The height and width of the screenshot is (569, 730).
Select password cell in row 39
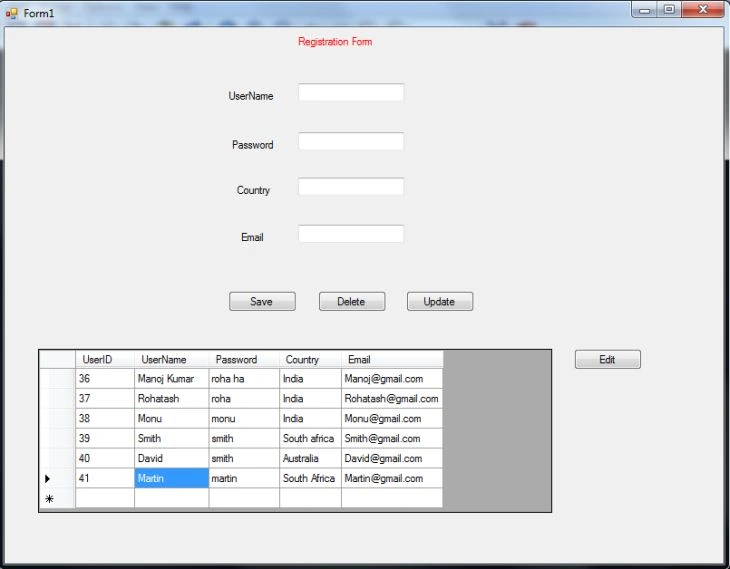point(244,438)
